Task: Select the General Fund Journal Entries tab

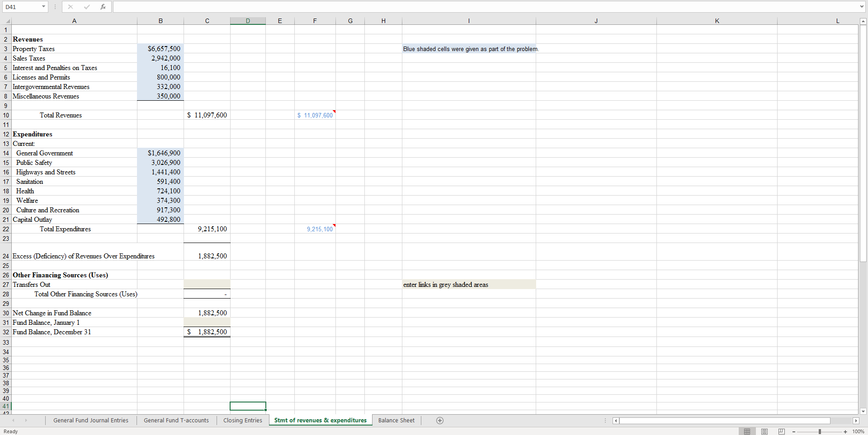Action: [90, 420]
